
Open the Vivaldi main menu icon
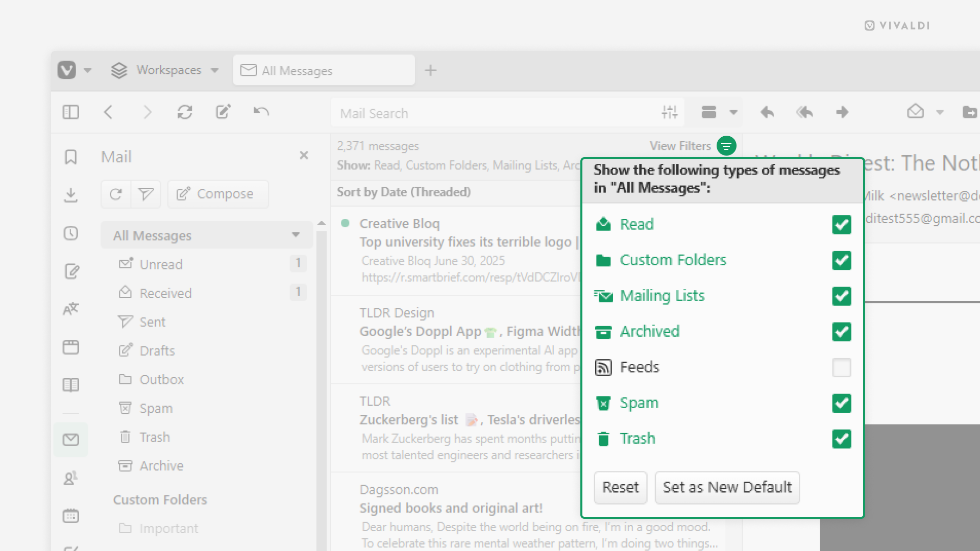pyautogui.click(x=67, y=70)
